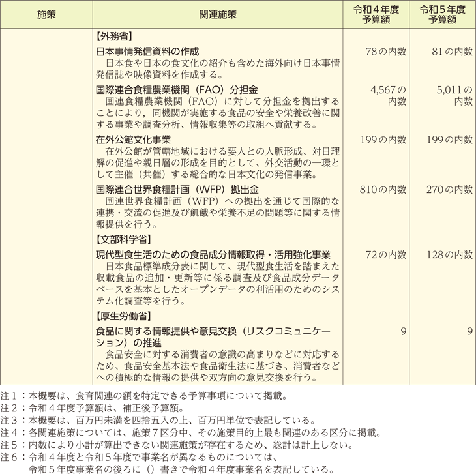Viewport: 476px width, 474px height.
Task: Click 注2 note about 補正後予算額
Action: pos(93,408)
